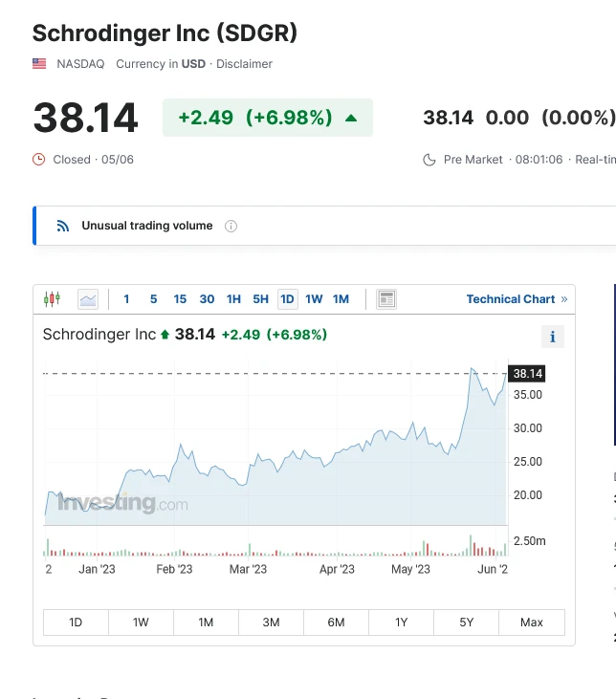
Task: Click the green +2.49 (+6.98%) change badge
Action: tap(267, 118)
